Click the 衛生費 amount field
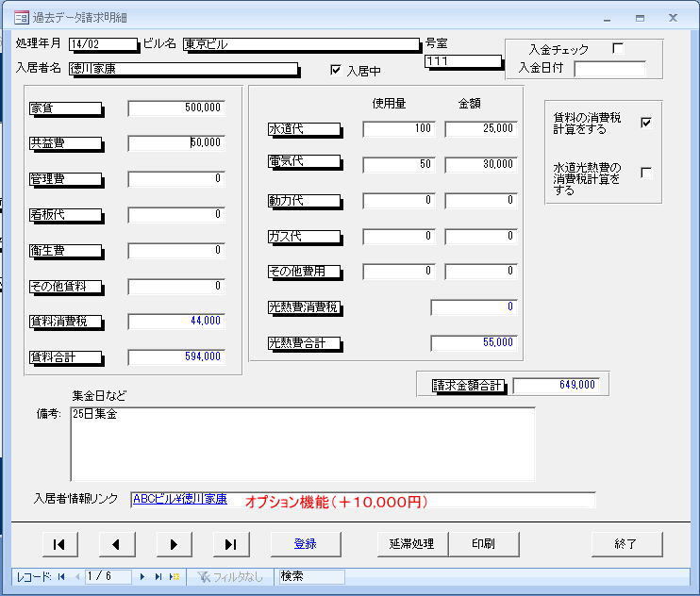Viewport: 700px width, 596px height. (x=176, y=250)
